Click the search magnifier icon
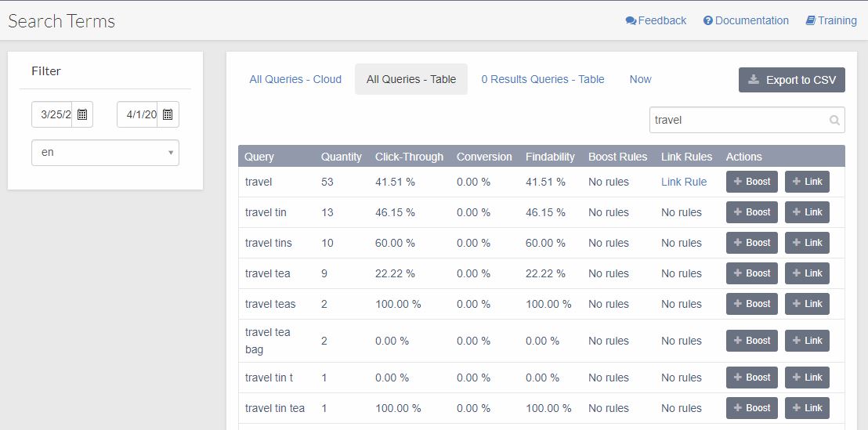 834,121
